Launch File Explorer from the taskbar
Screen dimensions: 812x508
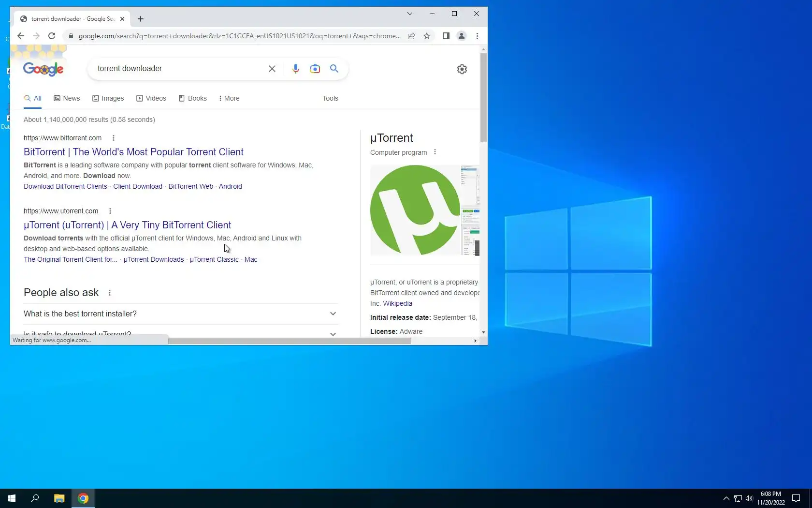59,498
